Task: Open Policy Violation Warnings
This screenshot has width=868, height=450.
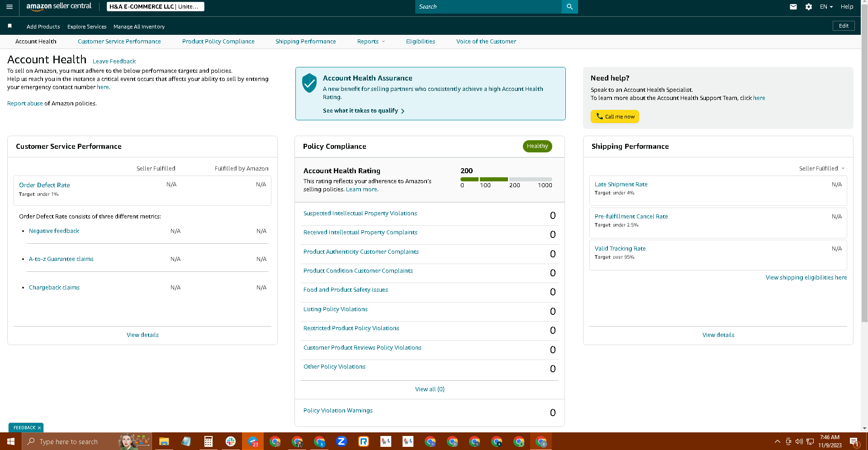Action: click(338, 411)
